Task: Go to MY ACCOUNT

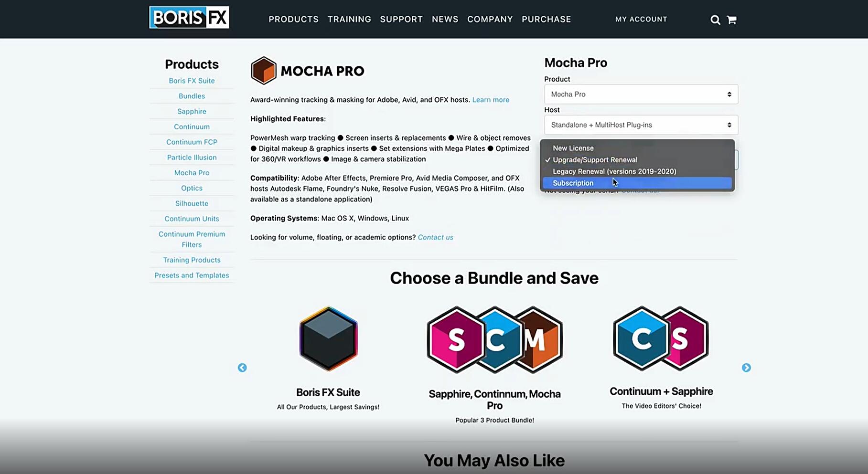Action: click(641, 19)
